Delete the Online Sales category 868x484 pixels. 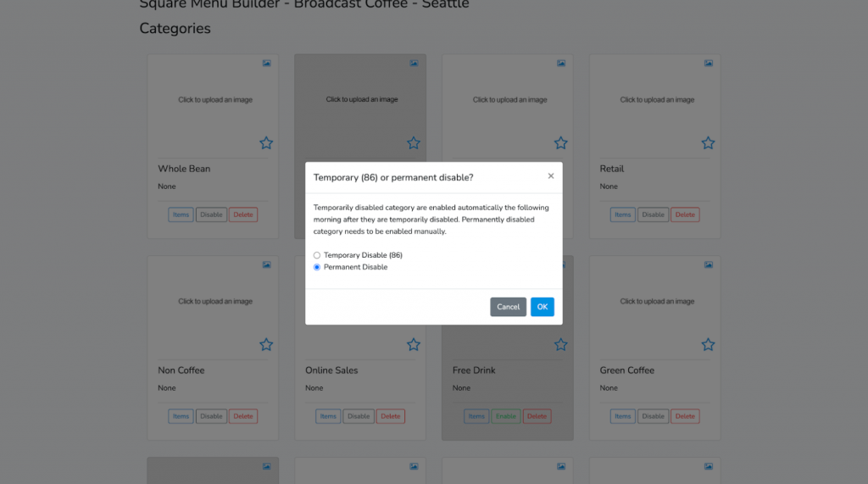390,416
